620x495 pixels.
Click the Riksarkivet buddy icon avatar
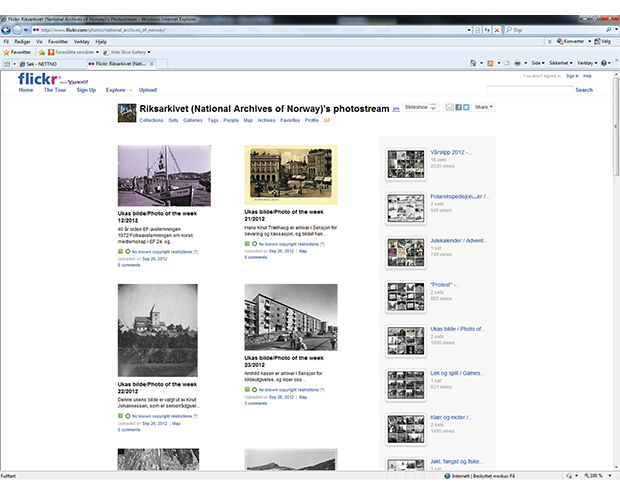(x=126, y=113)
